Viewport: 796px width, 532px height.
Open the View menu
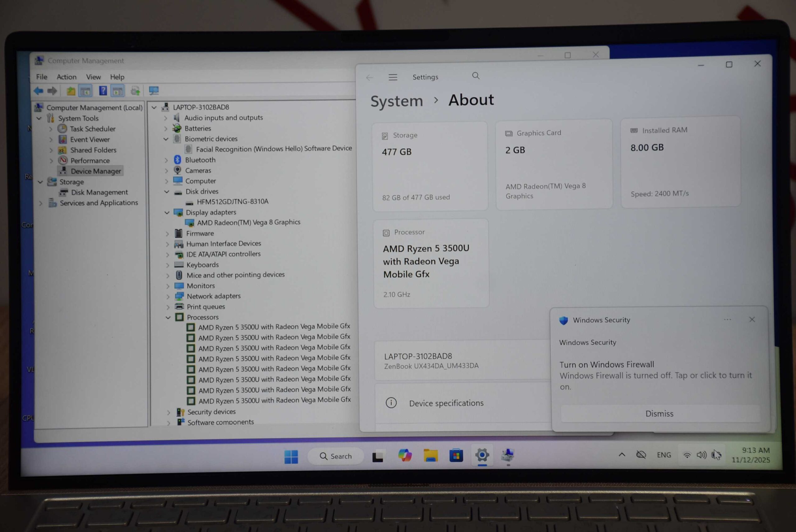[93, 77]
